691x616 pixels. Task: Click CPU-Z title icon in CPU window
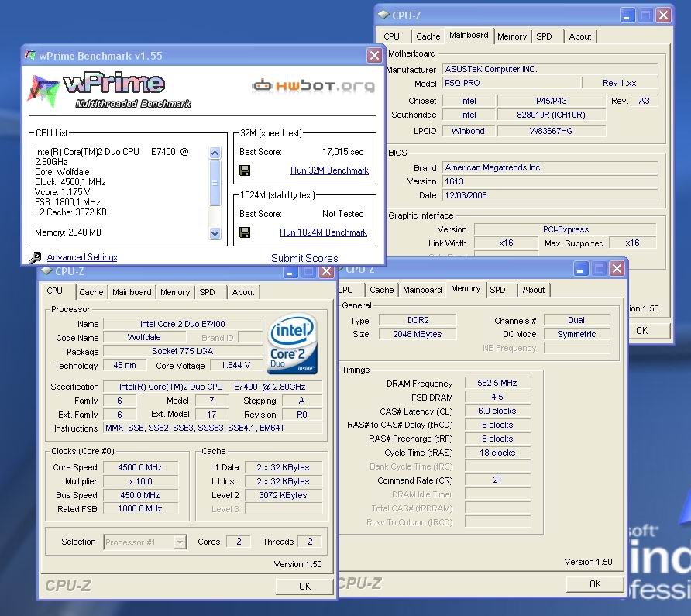[x=46, y=270]
